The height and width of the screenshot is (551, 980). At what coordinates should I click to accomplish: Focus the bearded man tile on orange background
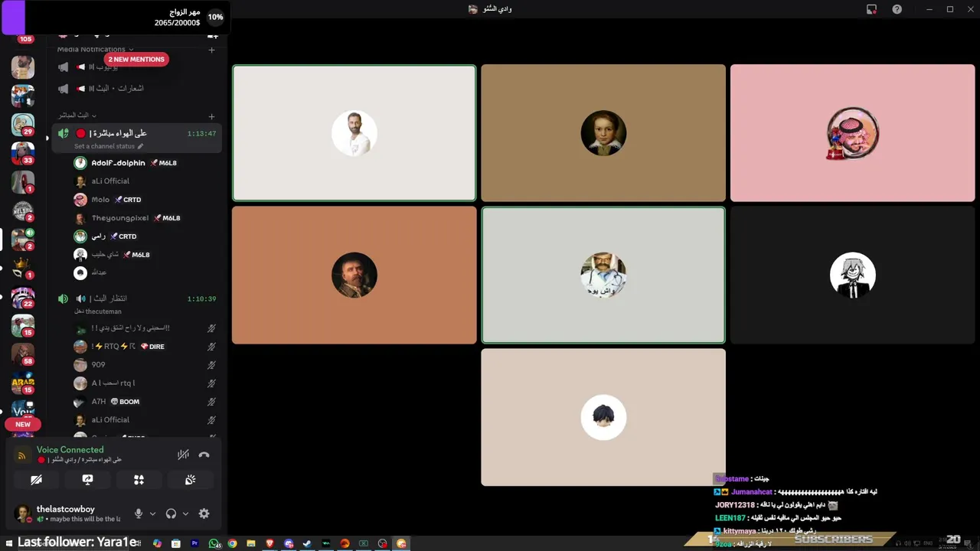point(354,275)
